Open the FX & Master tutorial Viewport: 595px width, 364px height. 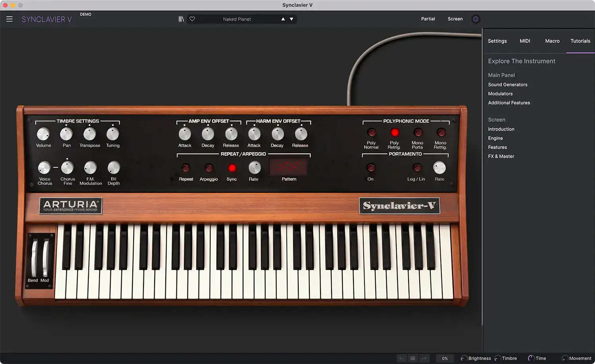(501, 156)
